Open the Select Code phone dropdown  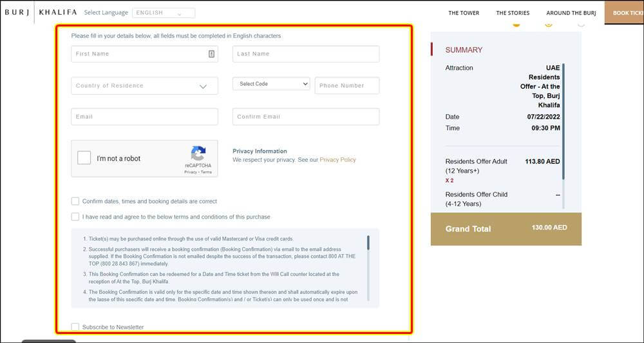click(x=271, y=84)
